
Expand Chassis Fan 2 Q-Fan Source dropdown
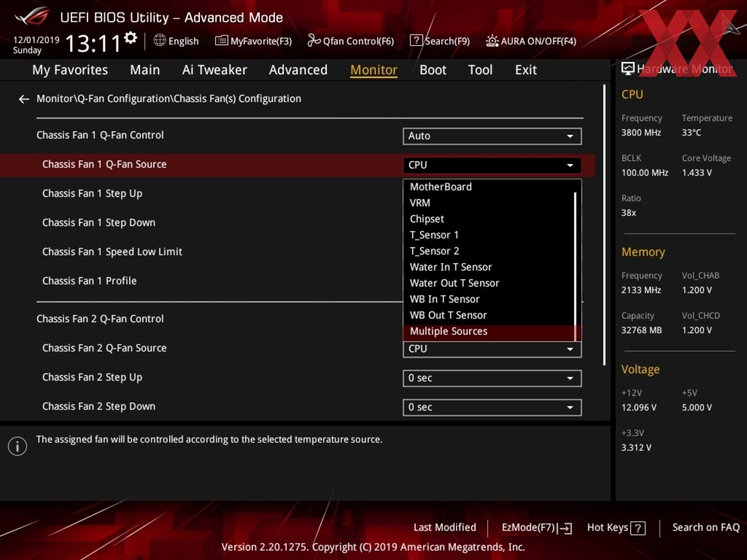pos(492,349)
